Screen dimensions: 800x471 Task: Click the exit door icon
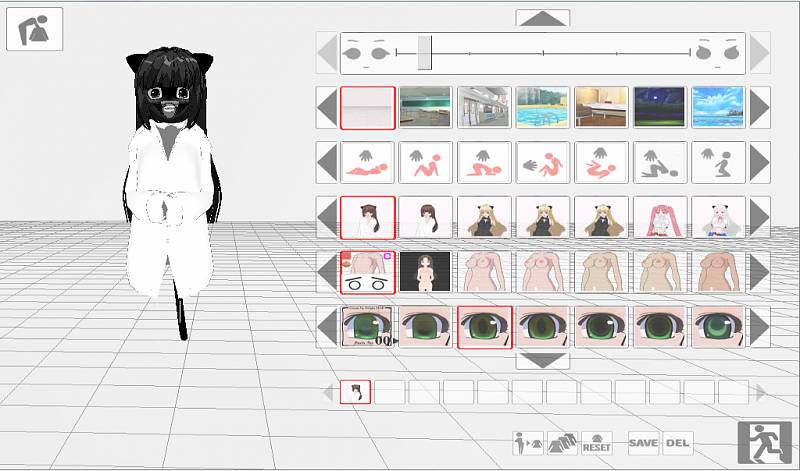pos(763,443)
